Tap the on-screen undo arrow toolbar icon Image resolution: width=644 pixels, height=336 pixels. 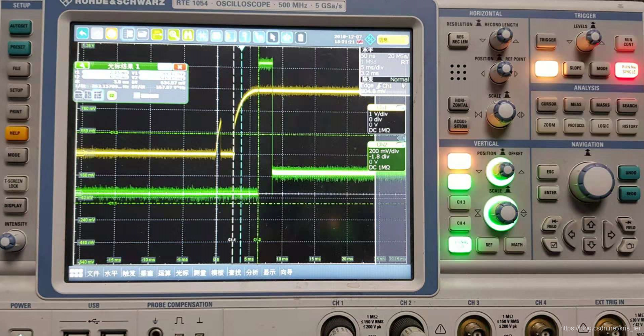[x=83, y=34]
